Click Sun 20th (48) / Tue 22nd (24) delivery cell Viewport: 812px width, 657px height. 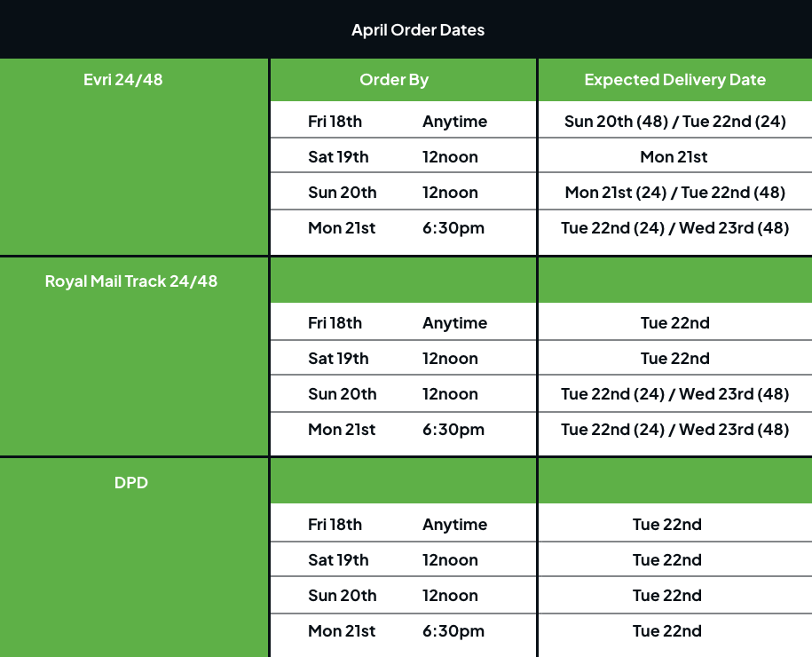coord(674,122)
